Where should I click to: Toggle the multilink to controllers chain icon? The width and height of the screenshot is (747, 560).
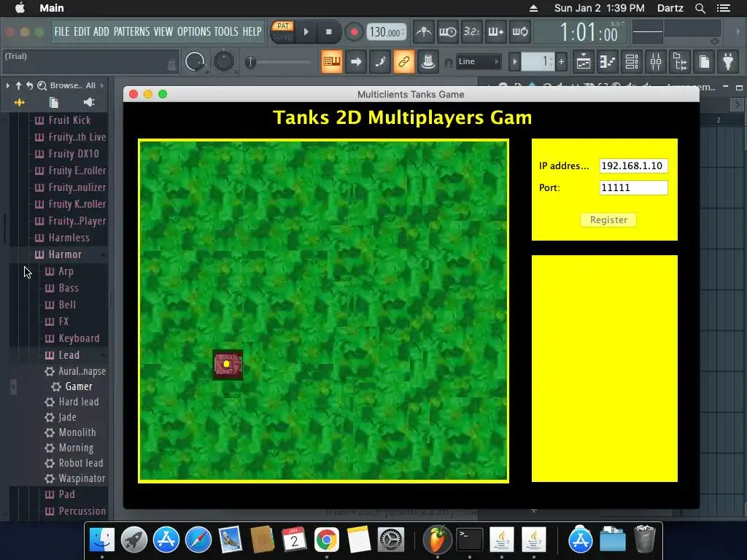tap(403, 61)
